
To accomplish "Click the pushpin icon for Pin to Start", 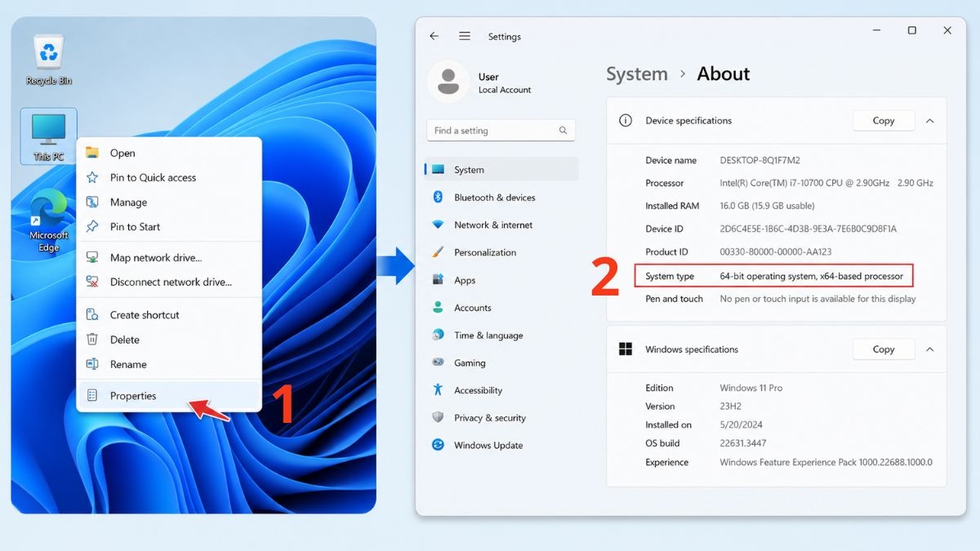I will [92, 226].
